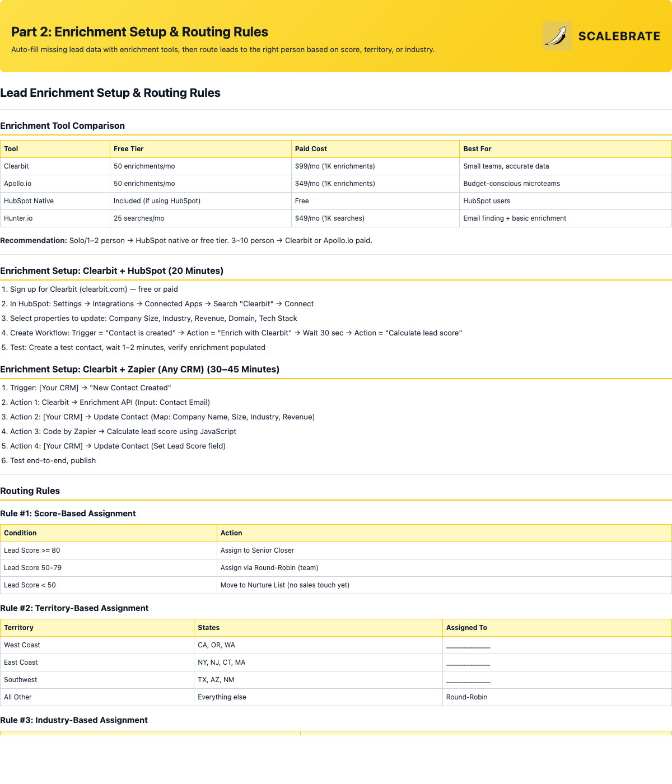
Task: Click the 'Recommendation:' paragraph
Action: (186, 241)
